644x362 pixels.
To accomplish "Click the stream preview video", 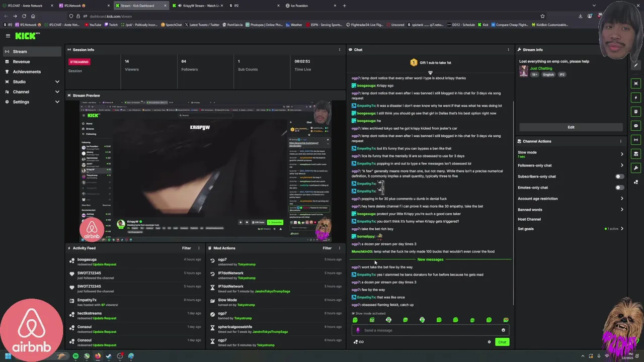I will pos(205,171).
